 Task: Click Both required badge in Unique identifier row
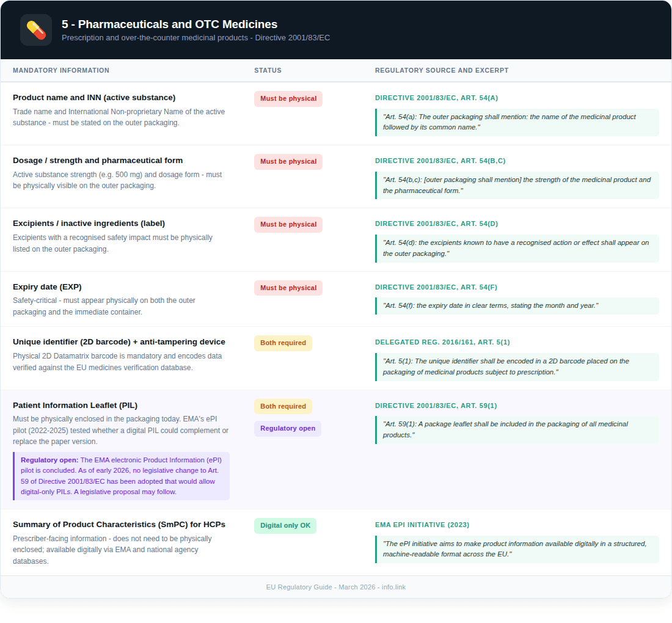coord(283,343)
